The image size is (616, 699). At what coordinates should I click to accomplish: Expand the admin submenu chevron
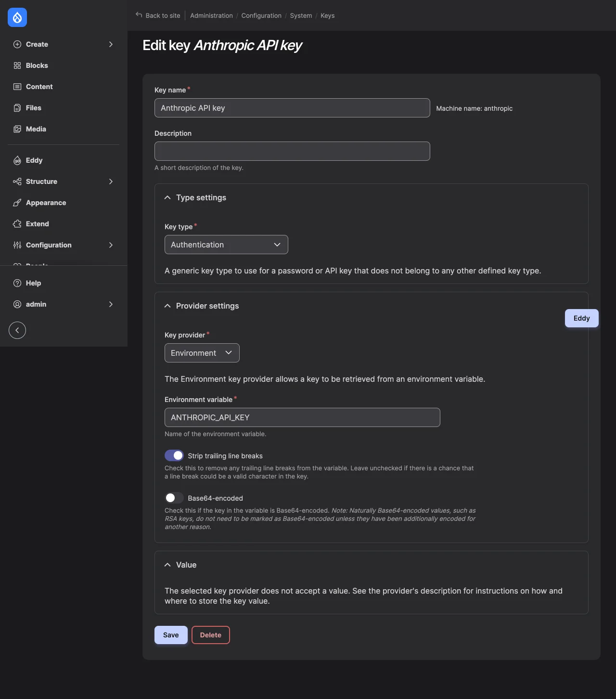pyautogui.click(x=111, y=304)
